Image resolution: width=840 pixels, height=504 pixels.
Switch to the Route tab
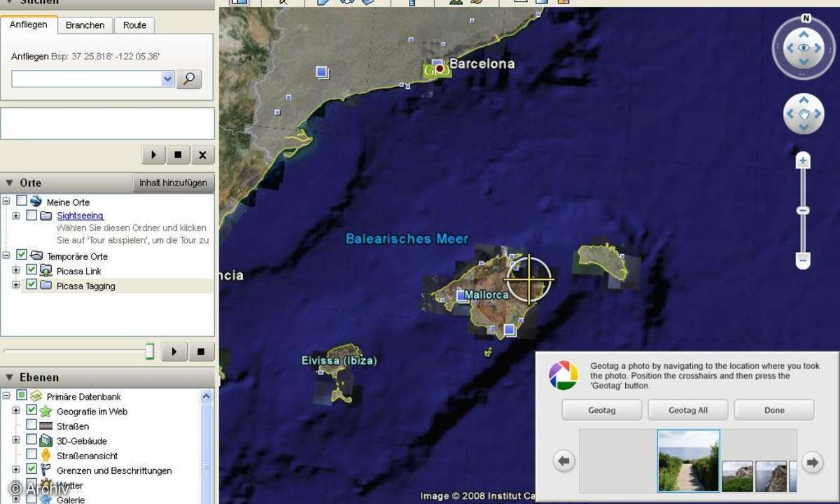coord(134,25)
